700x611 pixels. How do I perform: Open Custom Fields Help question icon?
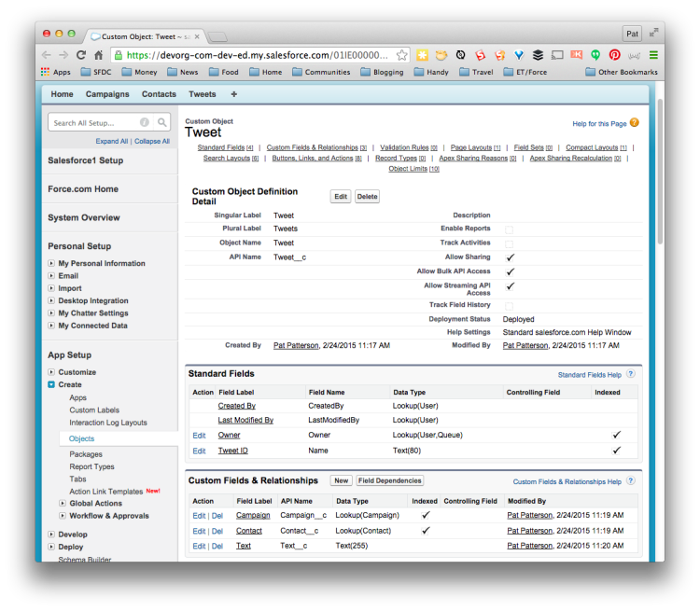pyautogui.click(x=630, y=480)
